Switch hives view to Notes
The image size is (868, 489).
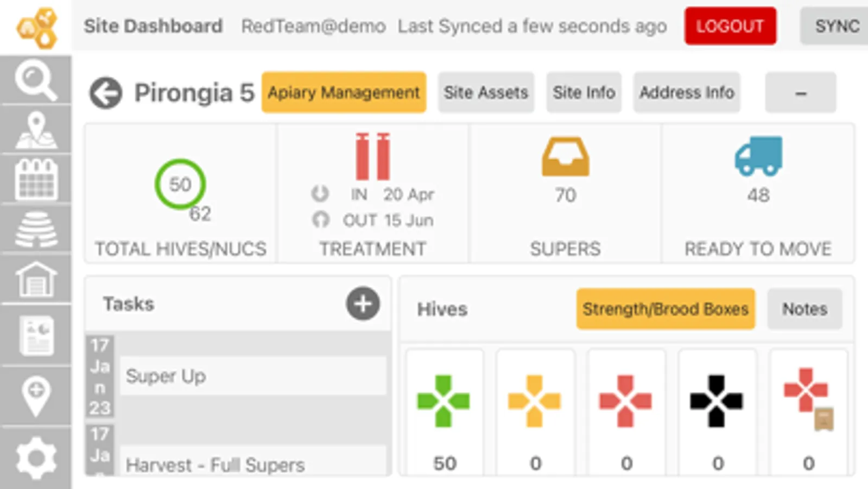(x=804, y=309)
